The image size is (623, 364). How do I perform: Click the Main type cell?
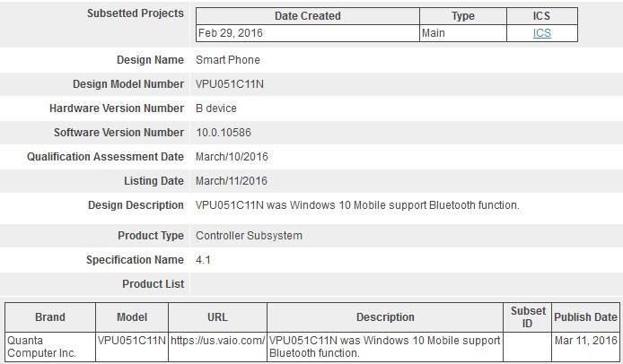(x=434, y=33)
